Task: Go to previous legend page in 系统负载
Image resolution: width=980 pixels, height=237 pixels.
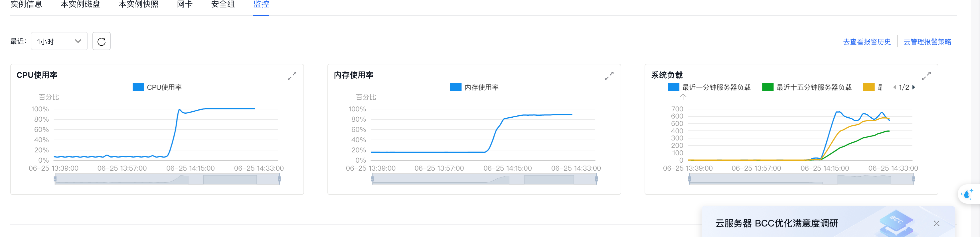Action: pyautogui.click(x=894, y=87)
